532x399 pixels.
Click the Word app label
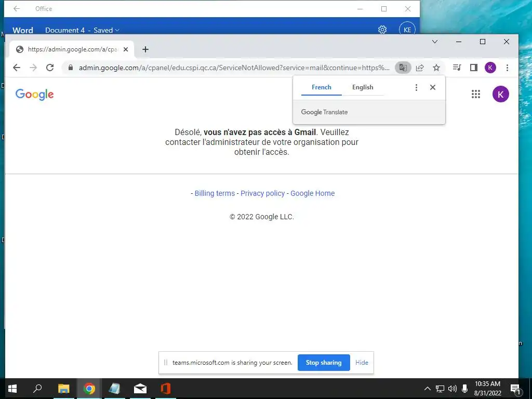point(23,30)
